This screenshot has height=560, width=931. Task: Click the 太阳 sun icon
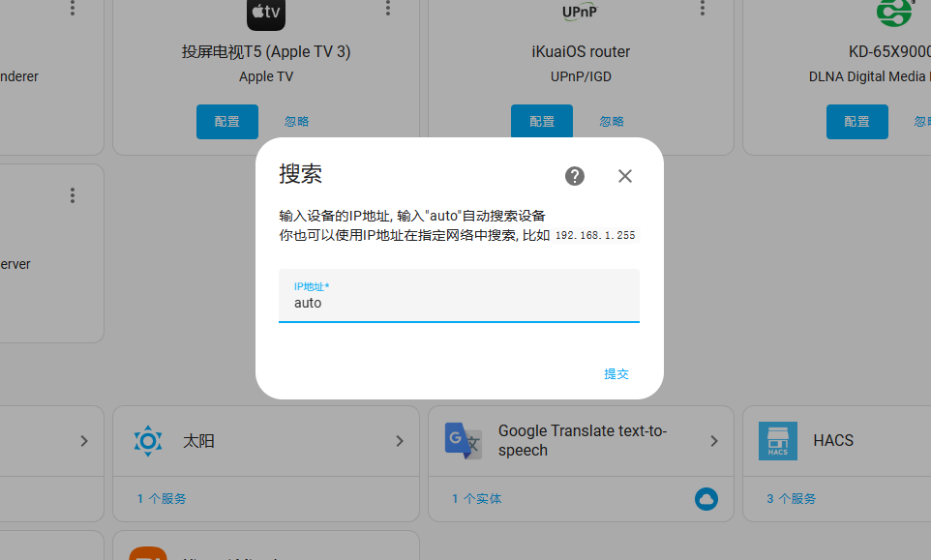[x=148, y=441]
